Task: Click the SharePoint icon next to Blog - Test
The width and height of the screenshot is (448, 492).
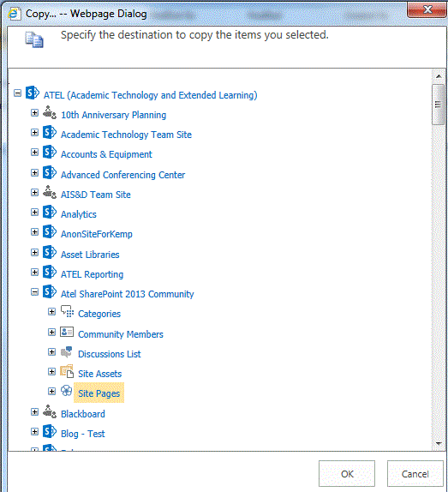Action: [50, 431]
